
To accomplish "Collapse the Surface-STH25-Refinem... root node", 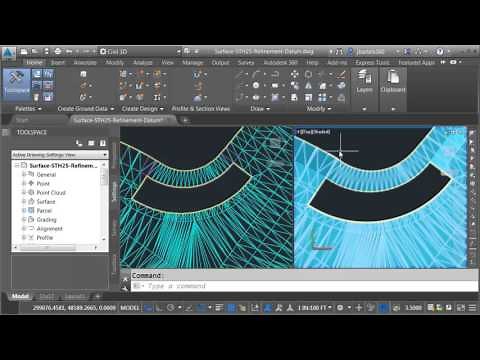I will (16, 165).
